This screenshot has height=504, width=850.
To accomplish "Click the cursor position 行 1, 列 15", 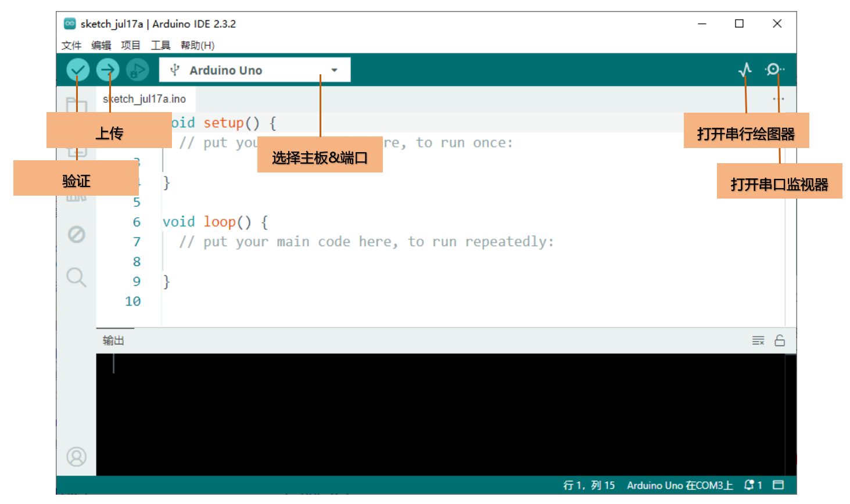I will coord(589,485).
